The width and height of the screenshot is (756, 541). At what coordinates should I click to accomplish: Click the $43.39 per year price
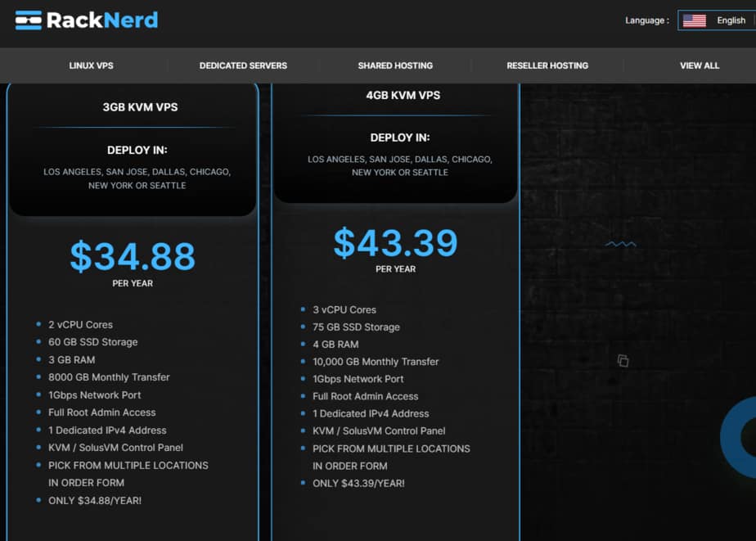pyautogui.click(x=395, y=242)
